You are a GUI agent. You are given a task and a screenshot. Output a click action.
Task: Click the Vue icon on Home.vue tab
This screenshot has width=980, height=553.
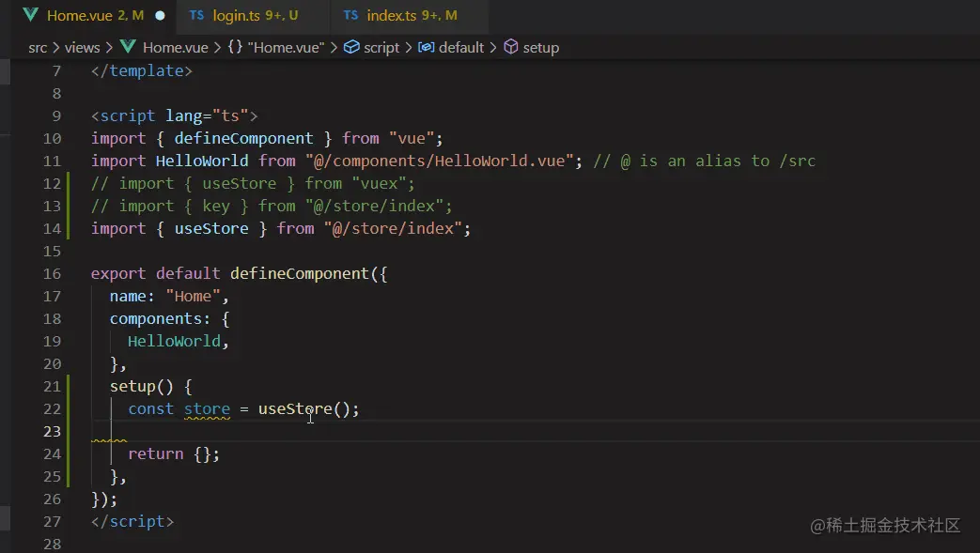[x=30, y=15]
